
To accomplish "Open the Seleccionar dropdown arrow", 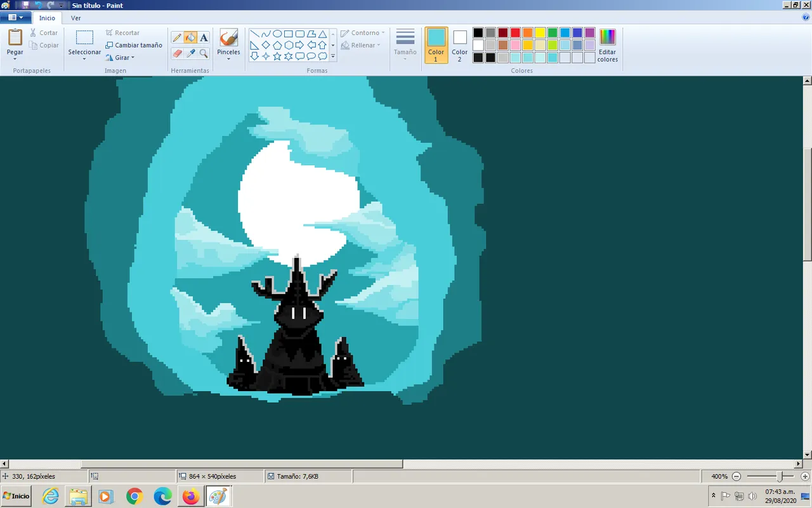I will coord(84,59).
